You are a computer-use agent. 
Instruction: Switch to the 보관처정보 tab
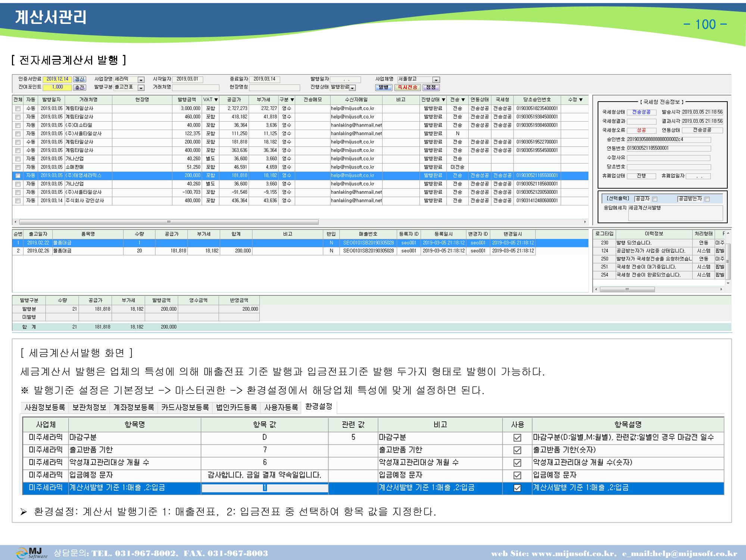click(x=89, y=408)
